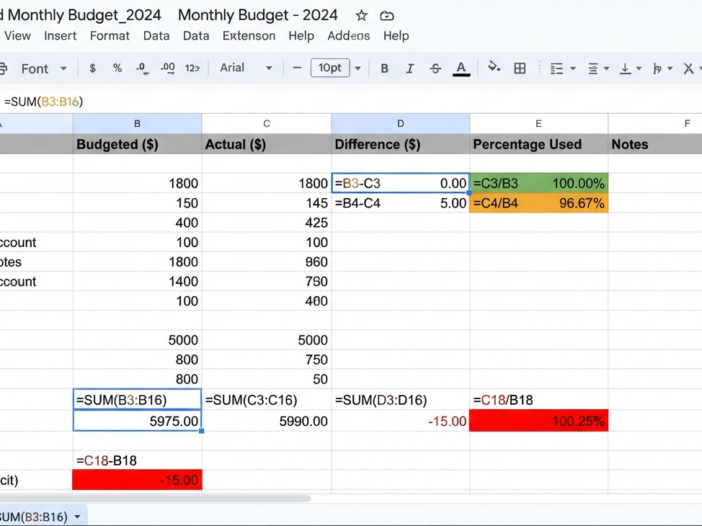Click the merge cells icon

pos(556,68)
